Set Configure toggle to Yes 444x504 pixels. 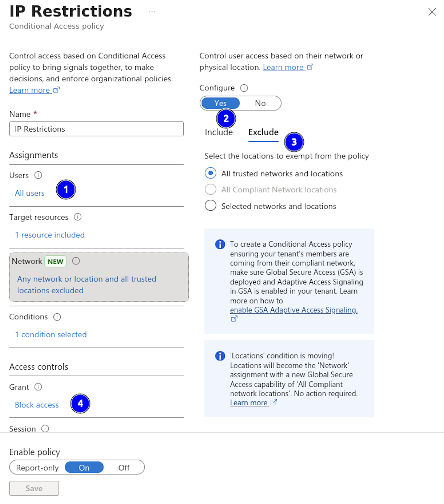pyautogui.click(x=220, y=103)
